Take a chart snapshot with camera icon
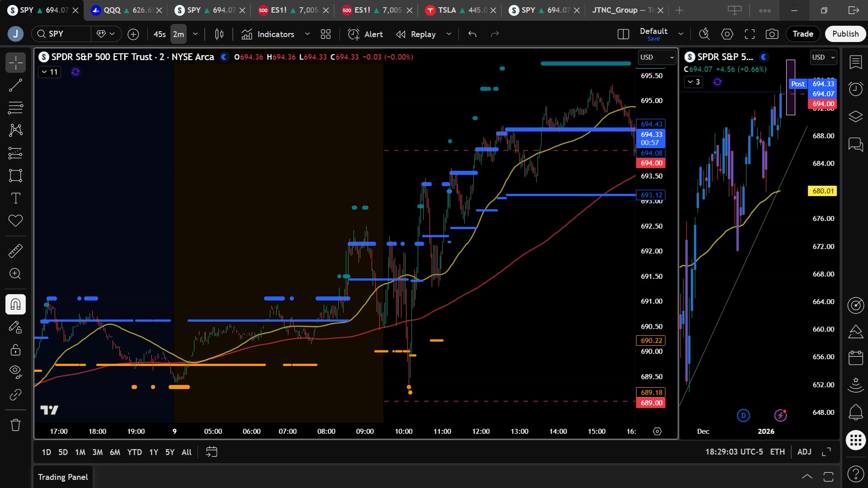Screen dimensions: 868x488 [x=772, y=34]
